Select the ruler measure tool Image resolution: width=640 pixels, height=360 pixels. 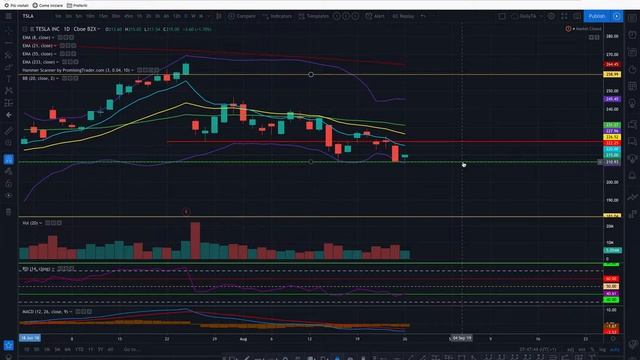click(x=9, y=131)
